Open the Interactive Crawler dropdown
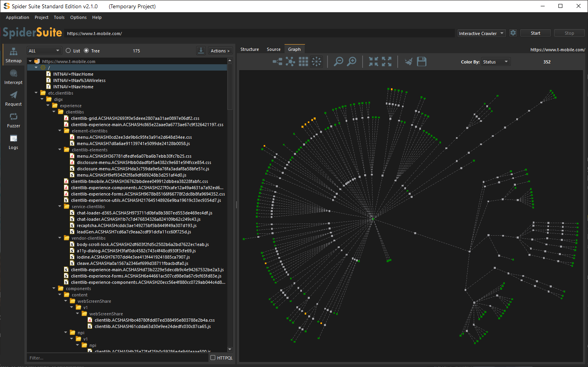 tap(482, 34)
